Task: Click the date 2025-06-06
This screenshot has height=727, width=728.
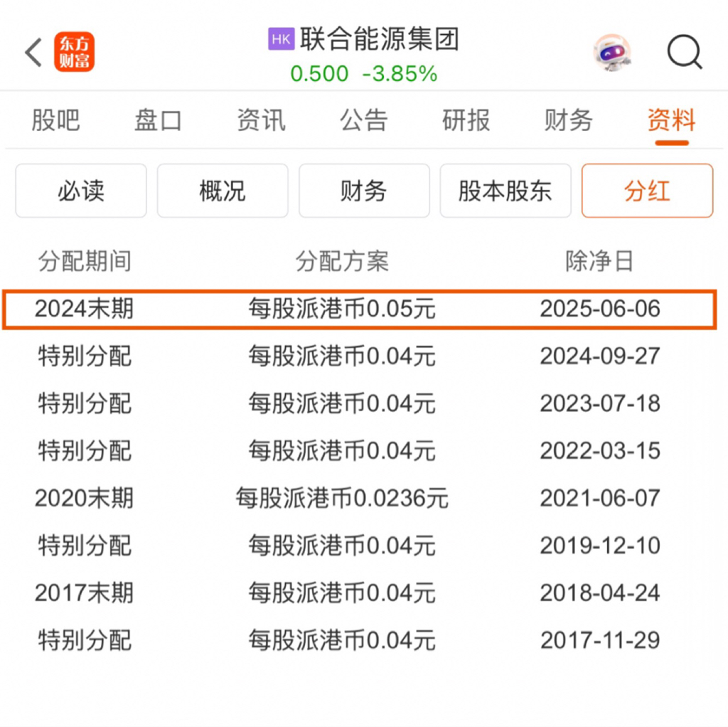Action: [x=600, y=309]
